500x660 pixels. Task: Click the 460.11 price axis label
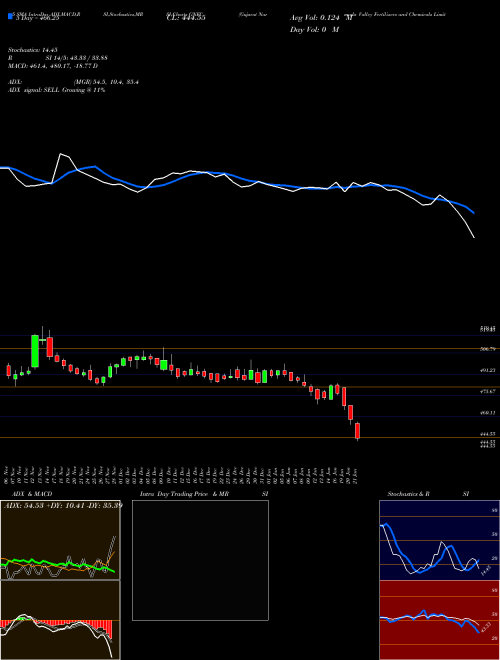point(487,413)
